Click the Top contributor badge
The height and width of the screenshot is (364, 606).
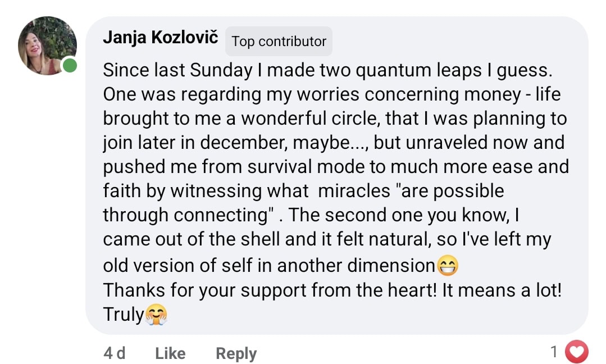pyautogui.click(x=279, y=42)
